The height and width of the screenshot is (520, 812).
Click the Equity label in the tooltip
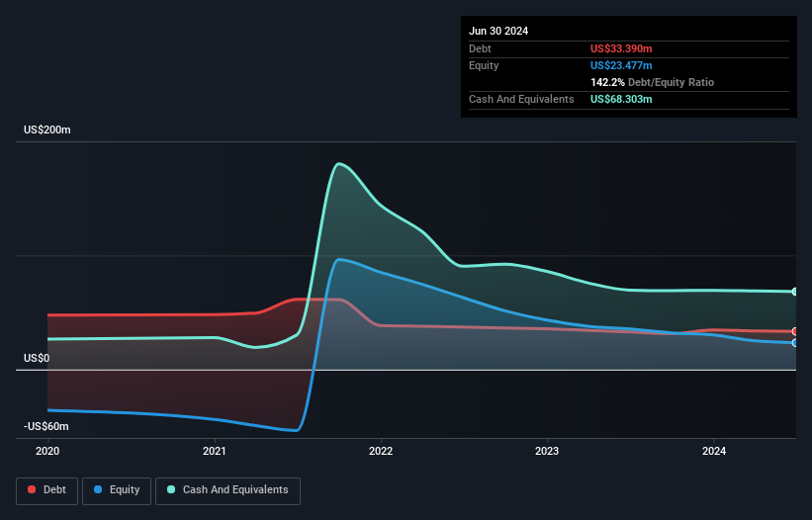click(484, 65)
